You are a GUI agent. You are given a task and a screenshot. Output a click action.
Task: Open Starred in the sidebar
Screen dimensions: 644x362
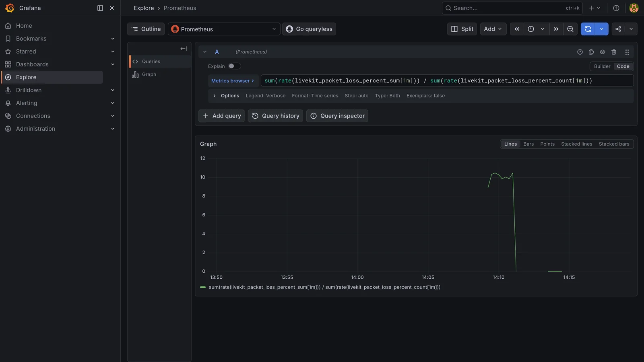26,51
